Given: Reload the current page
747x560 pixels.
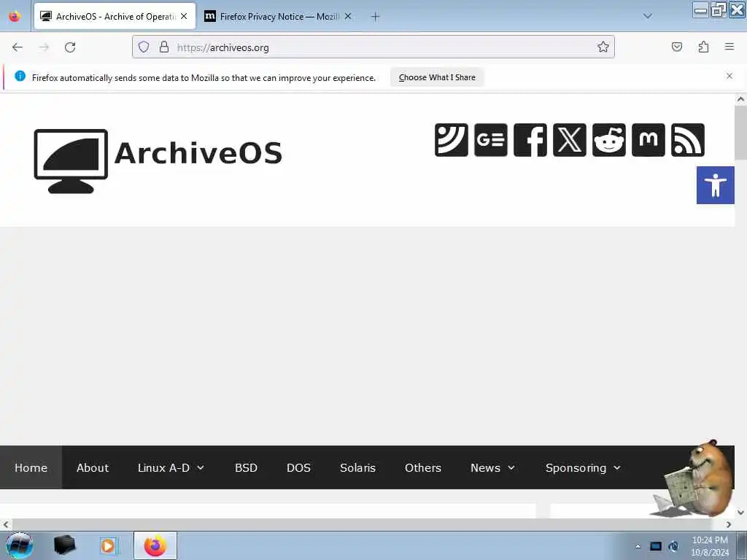Looking at the screenshot, I should tap(70, 47).
